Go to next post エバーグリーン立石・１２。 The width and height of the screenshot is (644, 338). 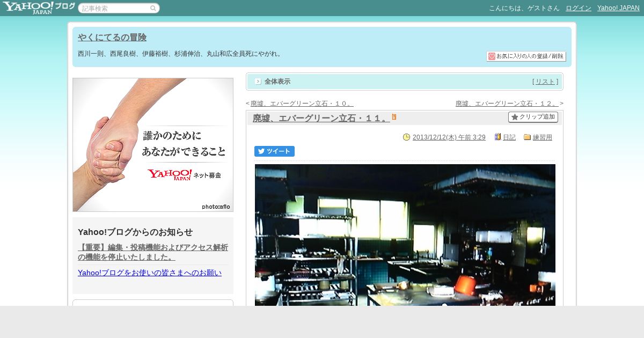click(507, 104)
